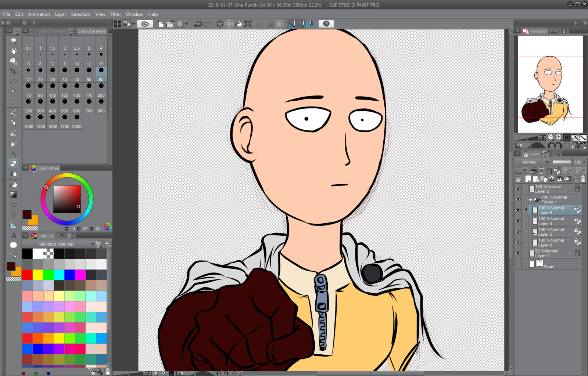Hide Layer 2 using its eye icon

tap(518, 189)
